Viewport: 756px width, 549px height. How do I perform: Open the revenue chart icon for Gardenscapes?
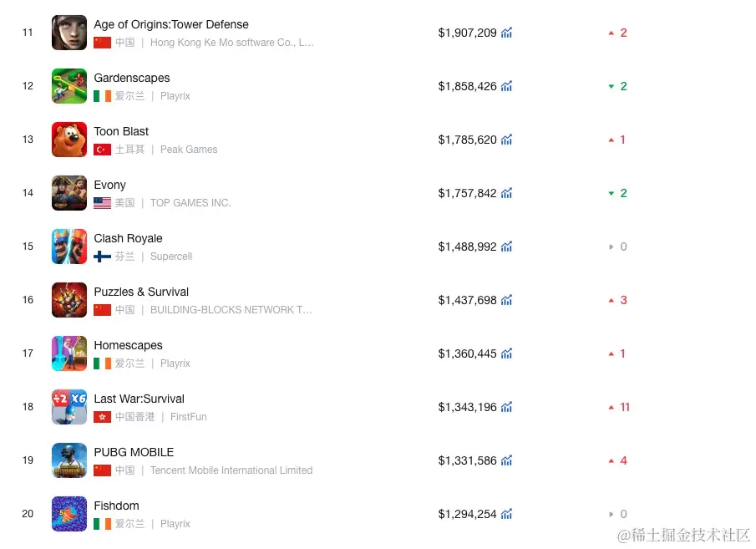click(x=507, y=86)
